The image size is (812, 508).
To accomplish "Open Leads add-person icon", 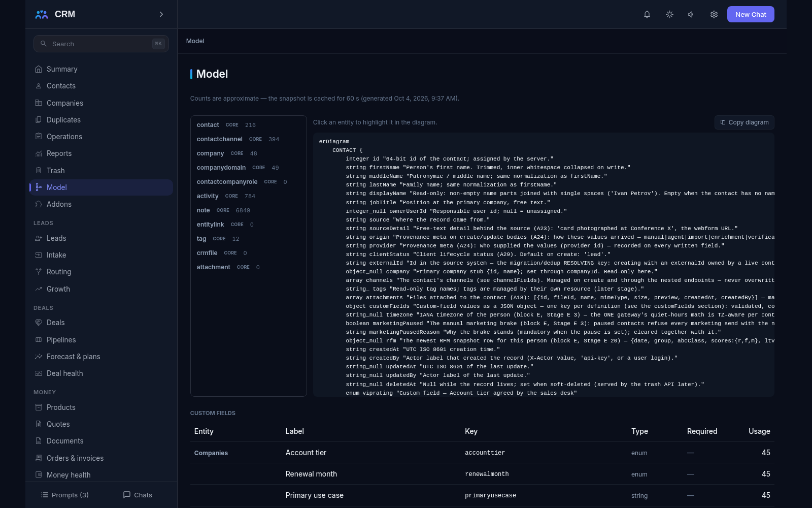I will 39,238.
